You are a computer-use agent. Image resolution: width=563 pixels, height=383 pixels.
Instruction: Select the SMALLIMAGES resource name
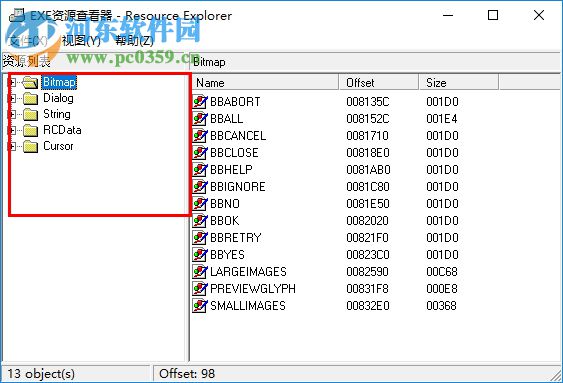click(x=248, y=305)
